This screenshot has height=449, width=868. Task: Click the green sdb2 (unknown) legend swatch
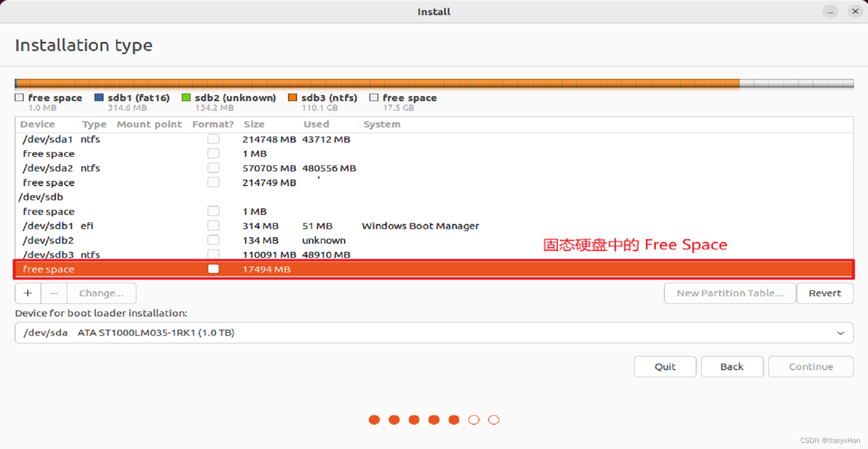click(186, 97)
